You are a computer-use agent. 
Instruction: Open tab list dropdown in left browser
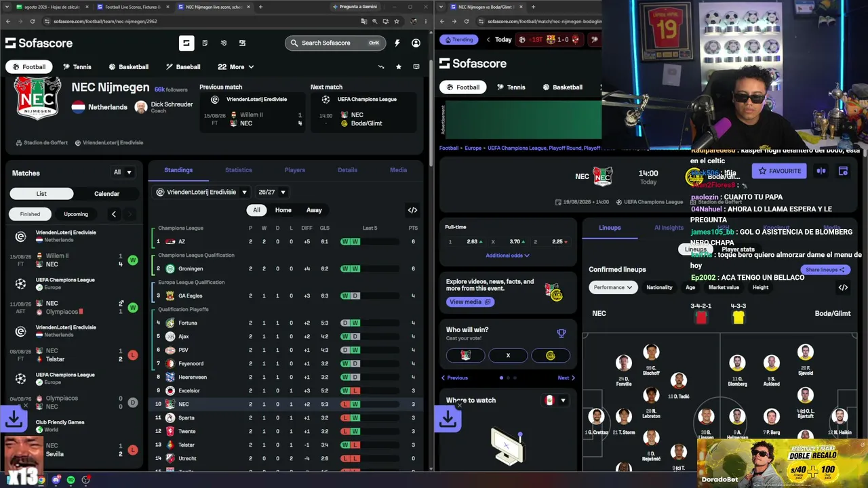(x=8, y=7)
